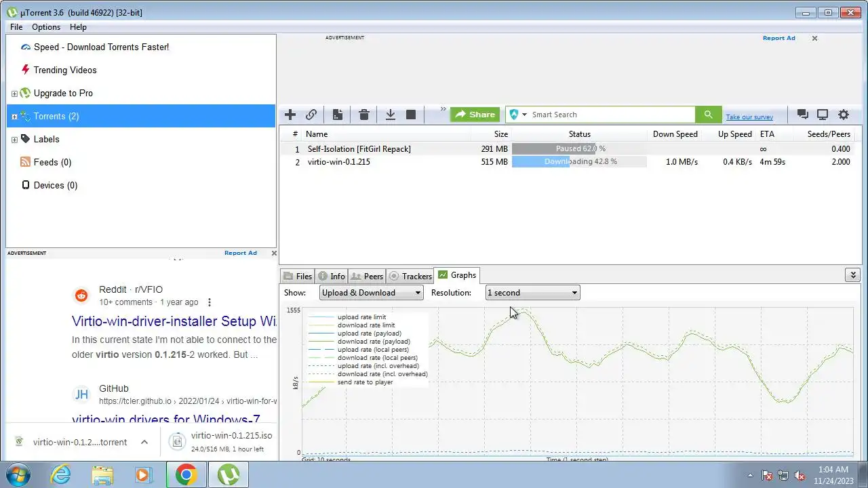The height and width of the screenshot is (488, 868).
Task: Sort by the Down Speed column header
Action: [675, 134]
